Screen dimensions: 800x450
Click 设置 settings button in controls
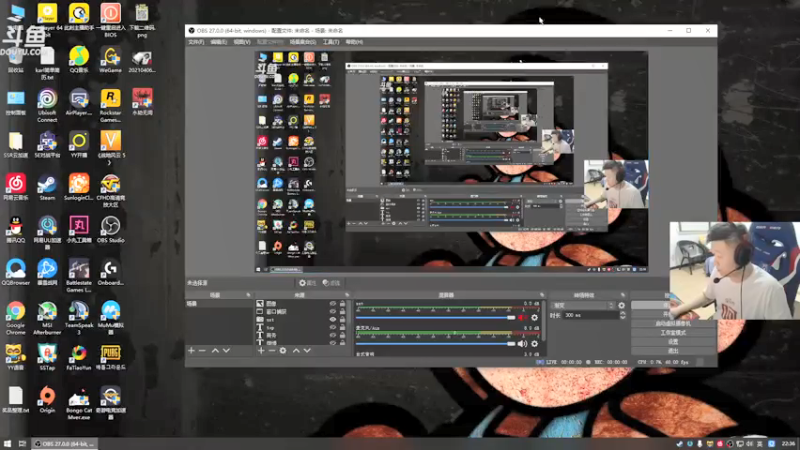click(673, 342)
